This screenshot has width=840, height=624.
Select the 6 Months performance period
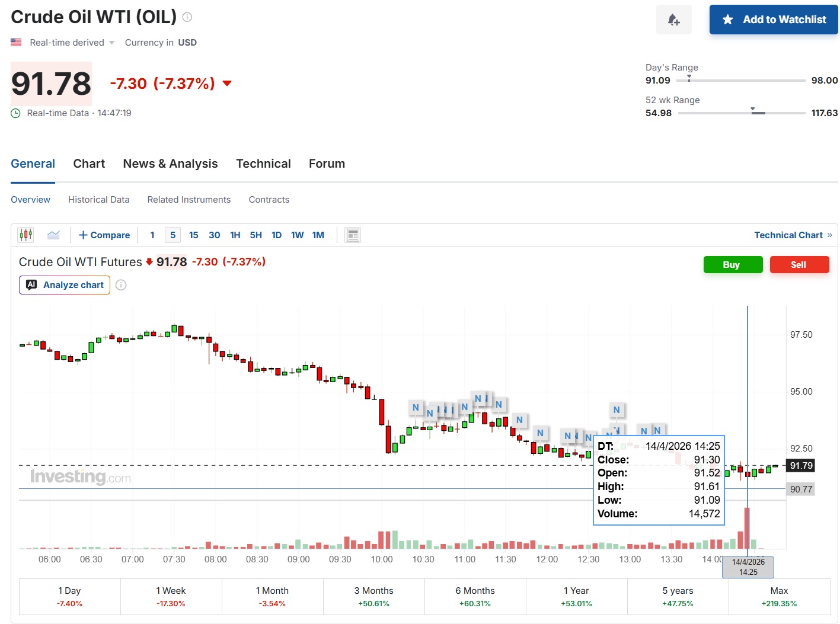[x=475, y=597]
